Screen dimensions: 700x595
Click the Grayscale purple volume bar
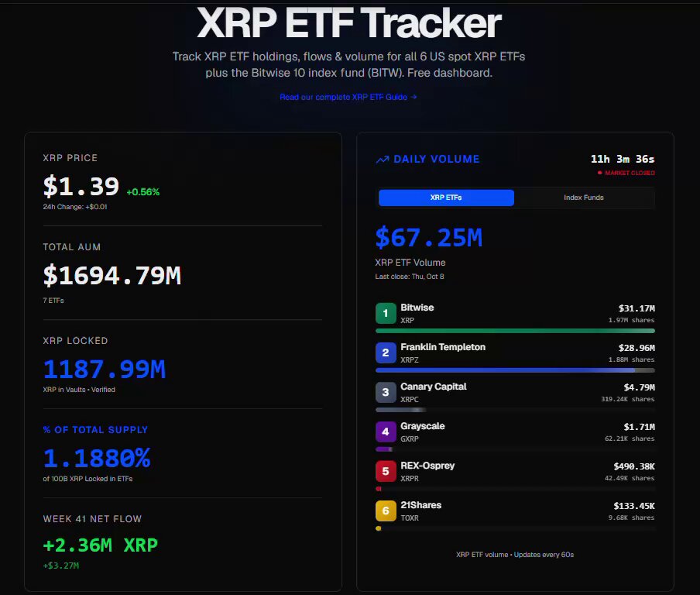point(384,449)
